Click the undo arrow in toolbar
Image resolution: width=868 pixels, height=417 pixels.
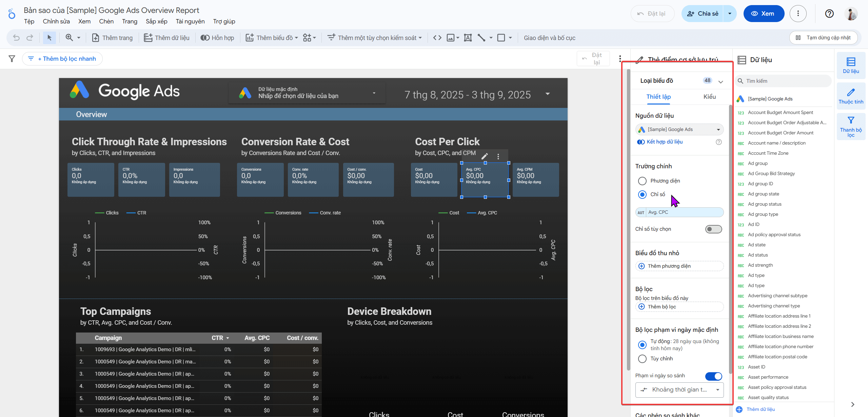click(x=16, y=38)
